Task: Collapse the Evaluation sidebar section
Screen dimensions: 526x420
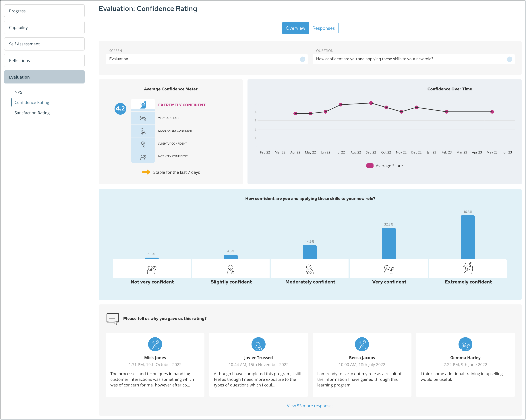Action: 44,77
